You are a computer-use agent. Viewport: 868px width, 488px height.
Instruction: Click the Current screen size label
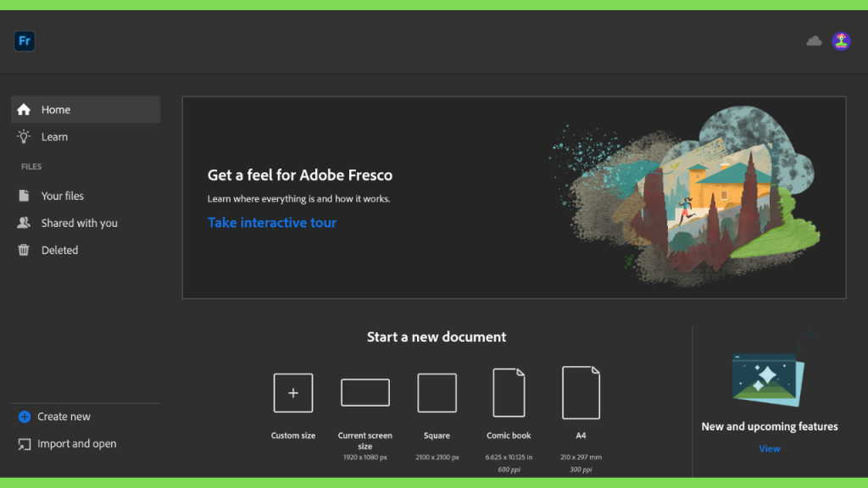pos(364,441)
